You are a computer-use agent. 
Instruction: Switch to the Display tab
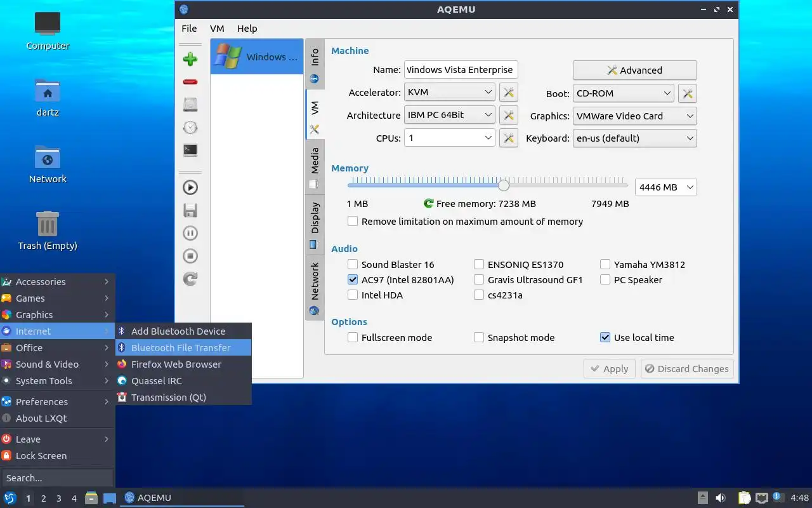click(x=315, y=224)
